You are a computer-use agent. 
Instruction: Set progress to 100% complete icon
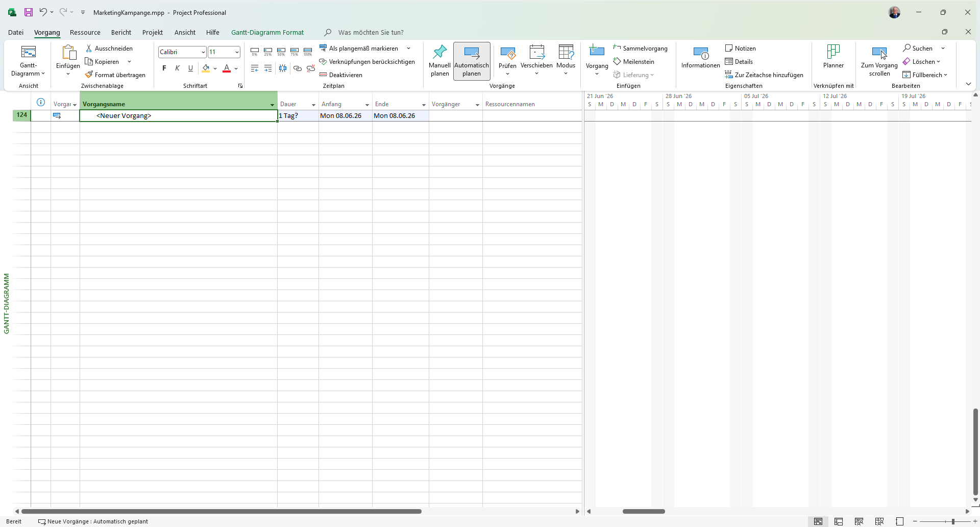[x=308, y=52]
